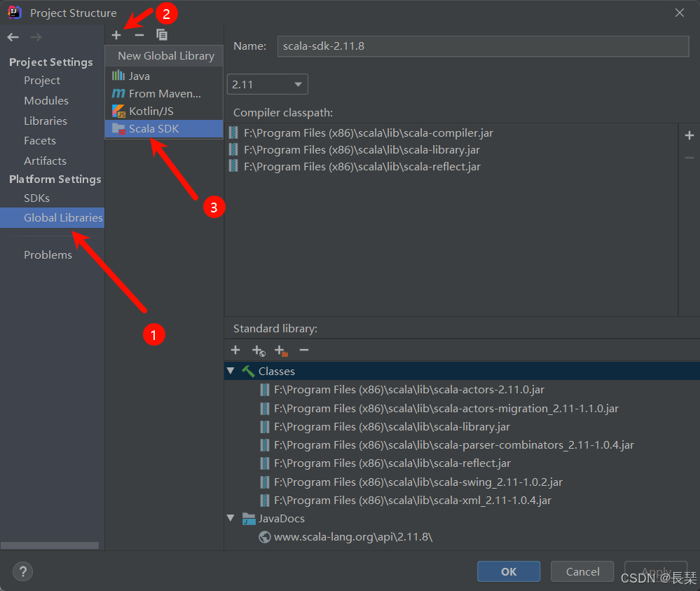Image resolution: width=700 pixels, height=591 pixels.
Task: Open the Scala version 2.11 dropdown
Action: coord(268,84)
